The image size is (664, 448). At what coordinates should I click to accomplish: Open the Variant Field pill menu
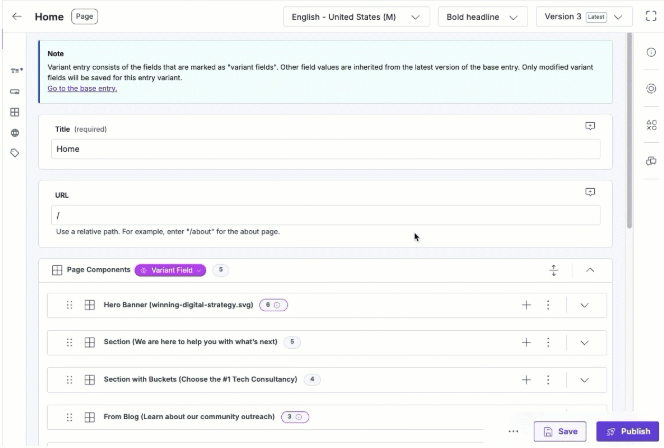click(x=170, y=270)
